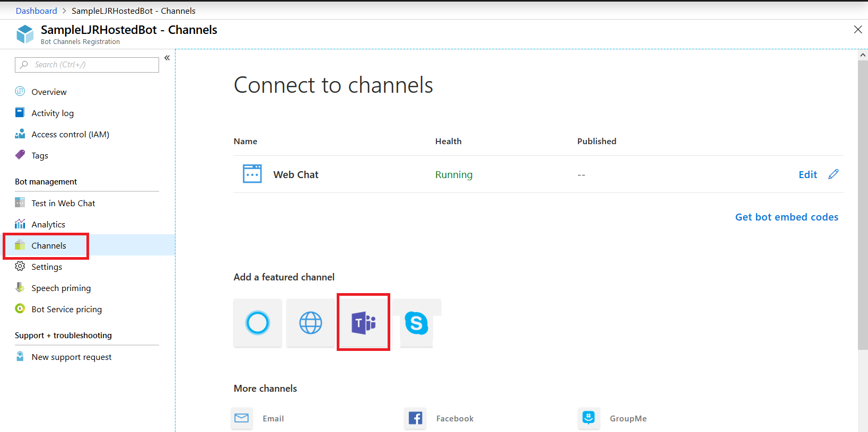The width and height of the screenshot is (868, 432).
Task: Click the Access control (IAM) icon
Action: coord(20,134)
